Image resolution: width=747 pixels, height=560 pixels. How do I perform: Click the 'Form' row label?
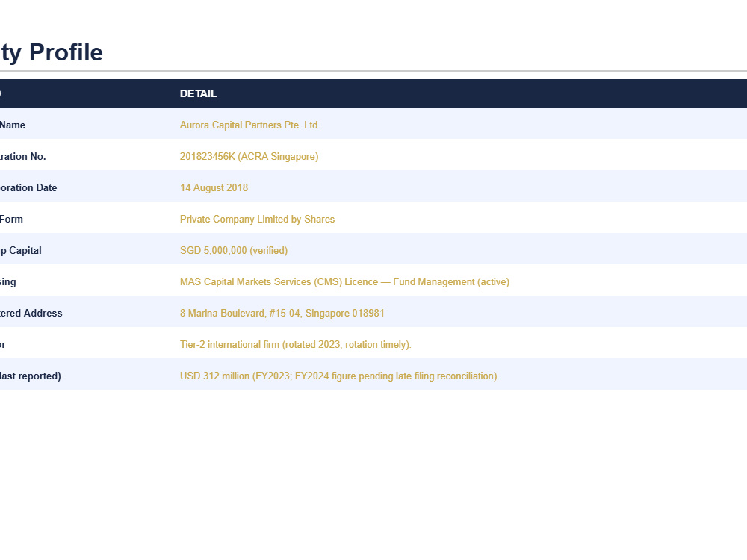pos(11,220)
